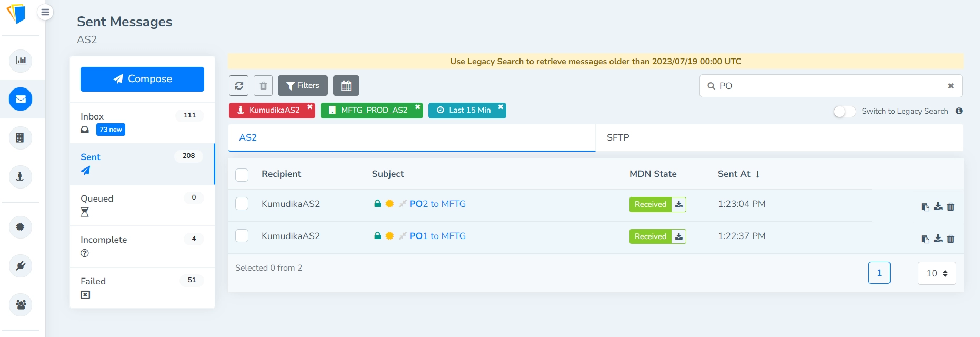Viewport: 980px width, 337px height.
Task: Focus the search field containing PO
Action: point(831,86)
